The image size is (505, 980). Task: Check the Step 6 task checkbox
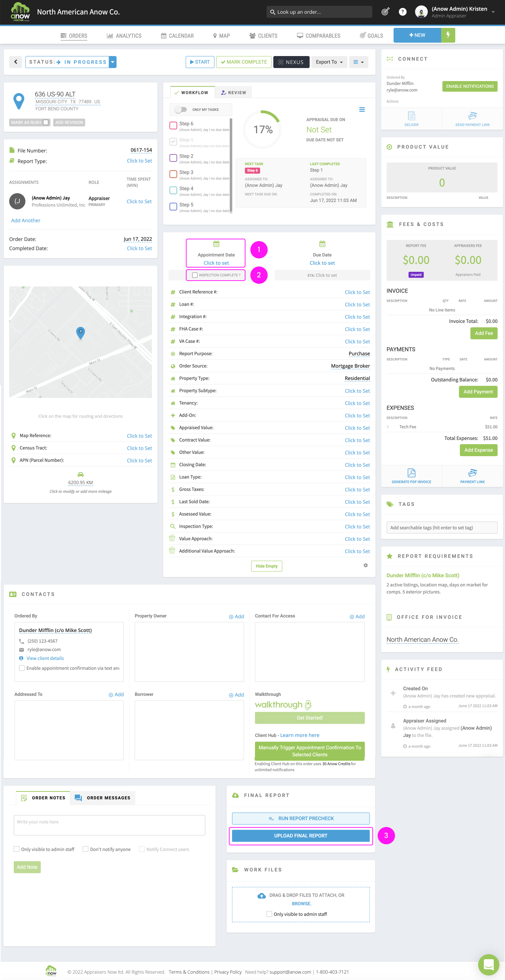173,125
